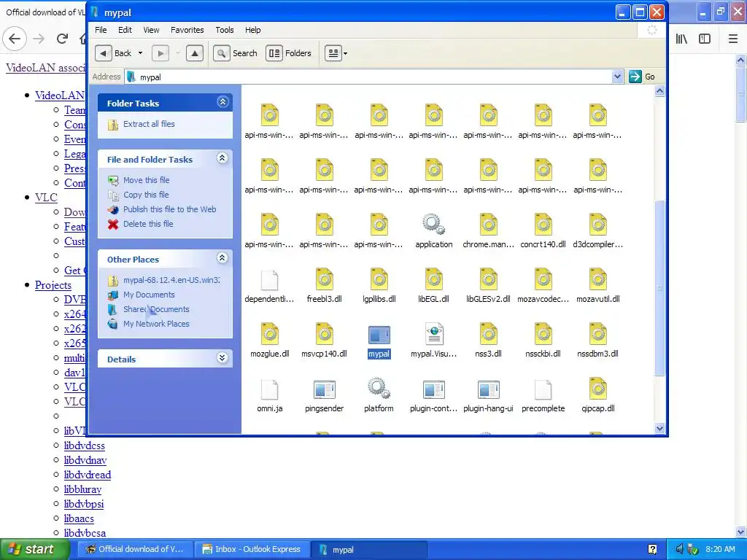This screenshot has width=747, height=560.
Task: Open the mypal-68.12.4 archive link
Action: (x=171, y=280)
